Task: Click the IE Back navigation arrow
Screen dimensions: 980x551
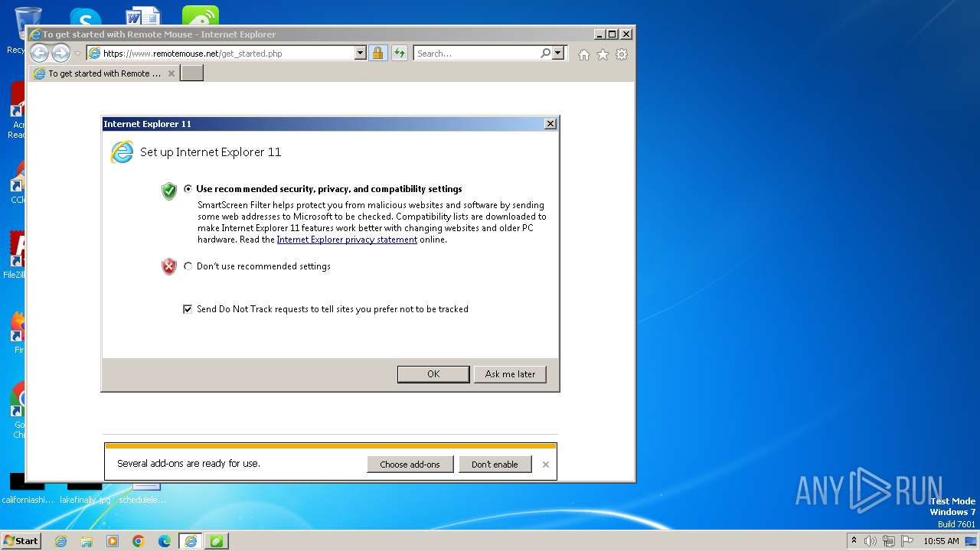Action: [39, 54]
